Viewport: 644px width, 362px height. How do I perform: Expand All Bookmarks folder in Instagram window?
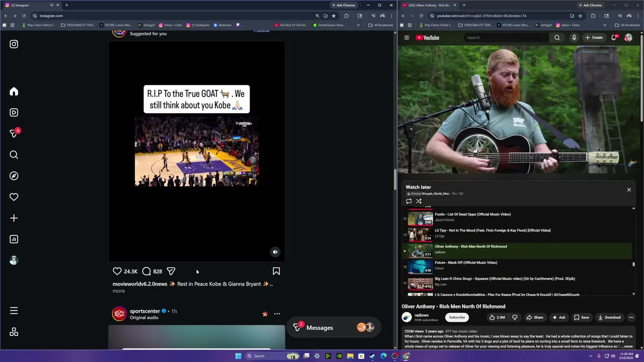click(x=381, y=25)
